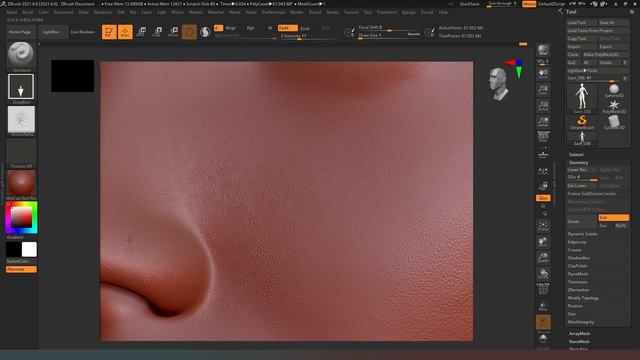Select the SimpleBrush tool thumbnail

582,122
